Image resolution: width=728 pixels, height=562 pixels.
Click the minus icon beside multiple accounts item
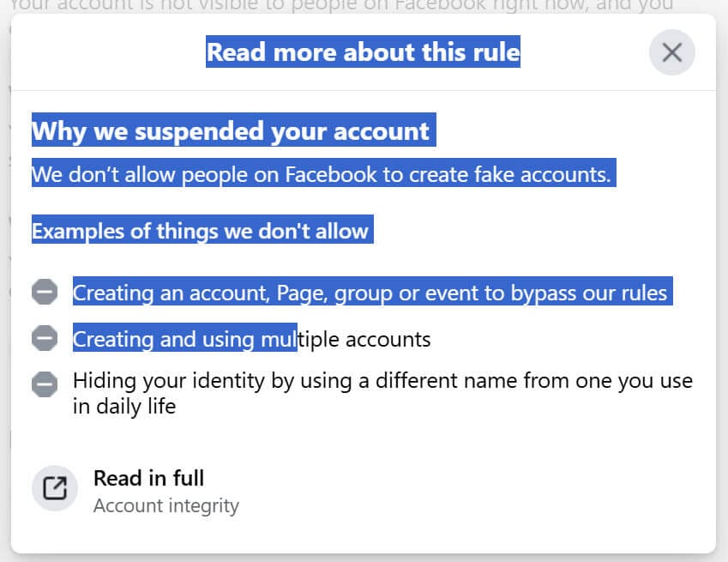tap(45, 338)
